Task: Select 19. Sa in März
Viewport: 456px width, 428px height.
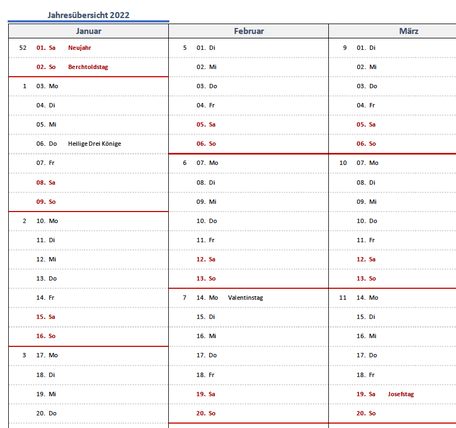Action: coord(366,394)
